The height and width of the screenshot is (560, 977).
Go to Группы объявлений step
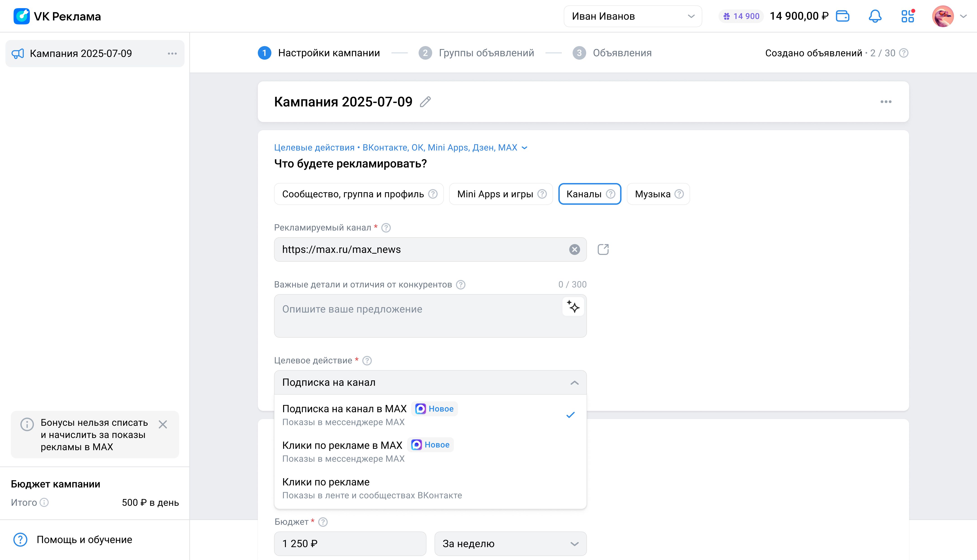click(x=476, y=53)
